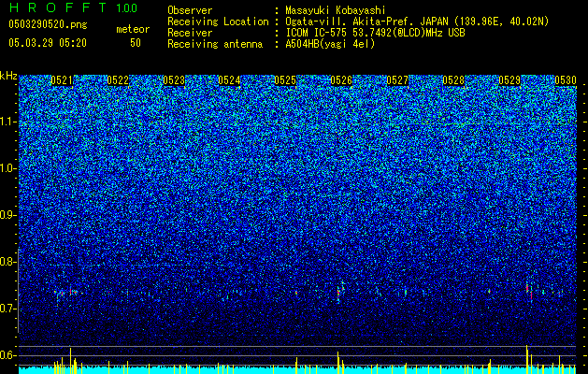Image resolution: width=588 pixels, height=374 pixels.
Task: Click the 0522 time marker
Action: (118, 80)
